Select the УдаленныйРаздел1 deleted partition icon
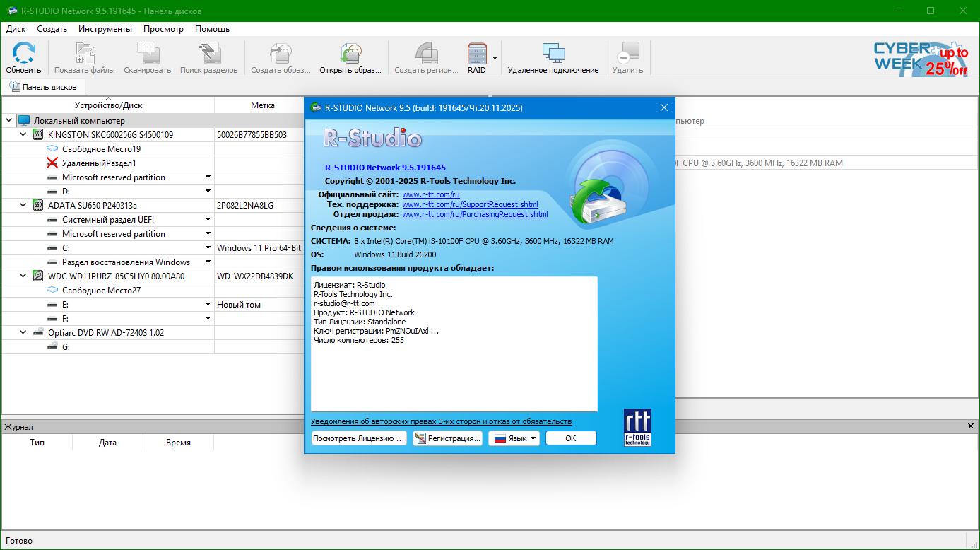Screen dimensions: 980x550 point(52,163)
